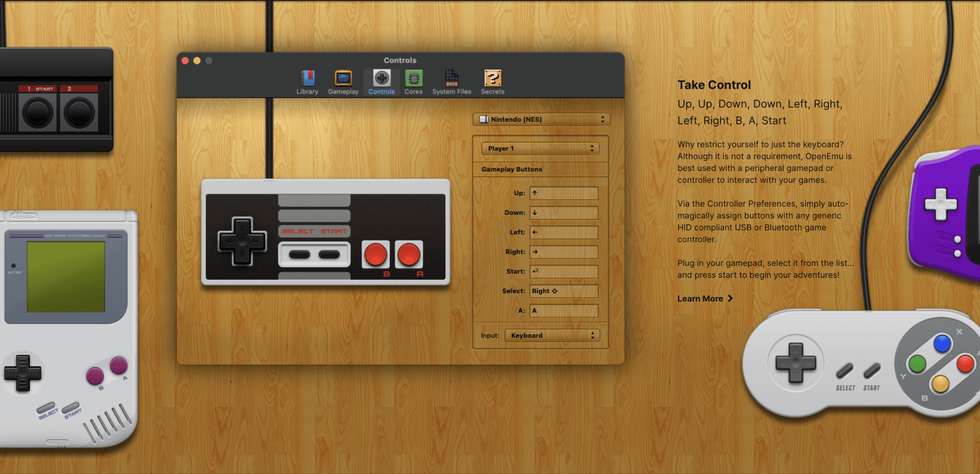Change the Keyboard input dropdown
980x474 pixels.
point(552,336)
